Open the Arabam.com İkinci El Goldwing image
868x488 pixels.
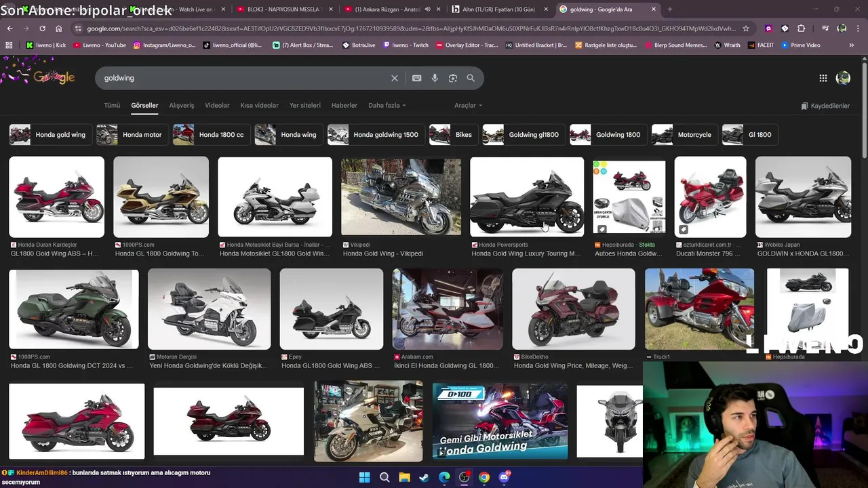point(448,309)
